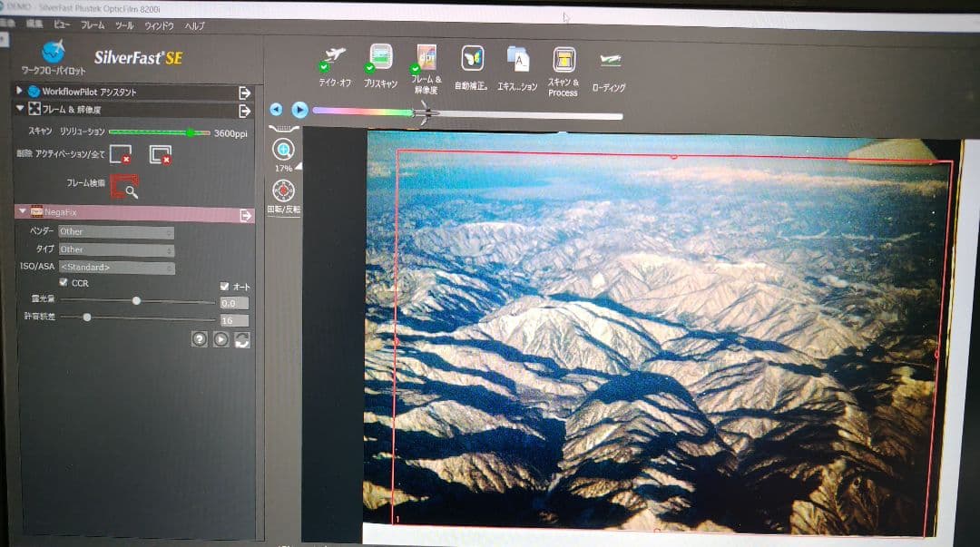
Task: Click the 自動補正 butterfly auto-adjust icon
Action: [472, 60]
